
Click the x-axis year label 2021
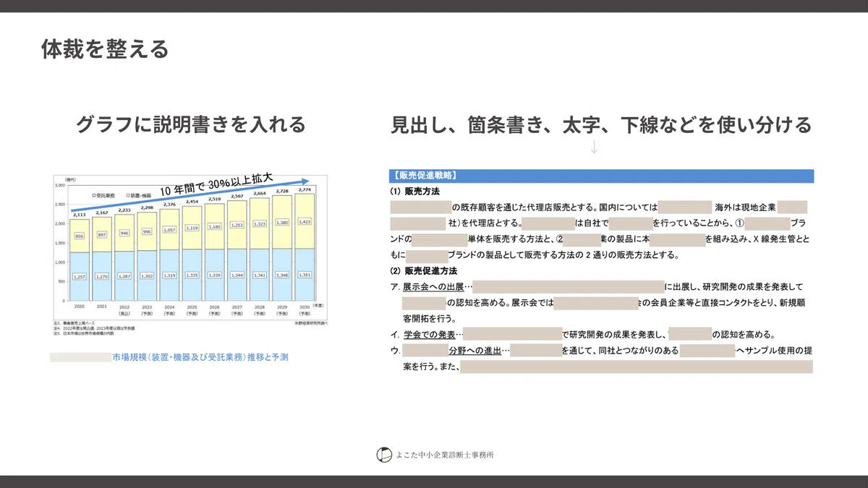coord(102,307)
